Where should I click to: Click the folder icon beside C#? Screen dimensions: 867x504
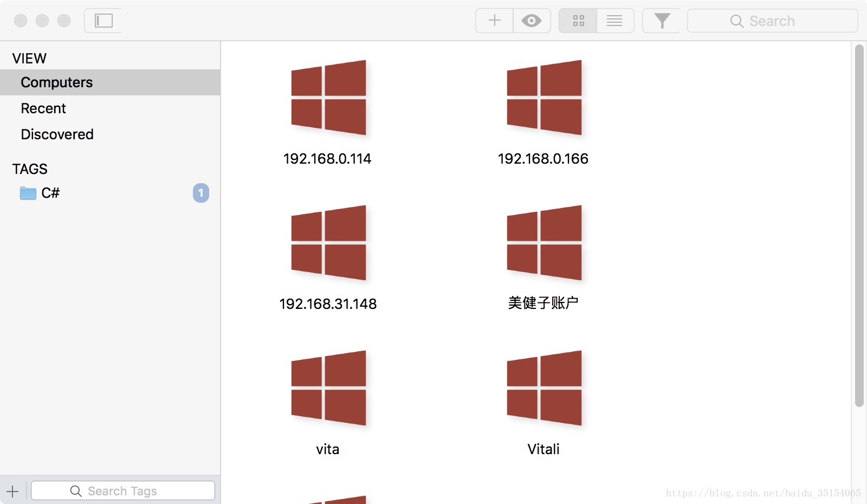pyautogui.click(x=28, y=193)
